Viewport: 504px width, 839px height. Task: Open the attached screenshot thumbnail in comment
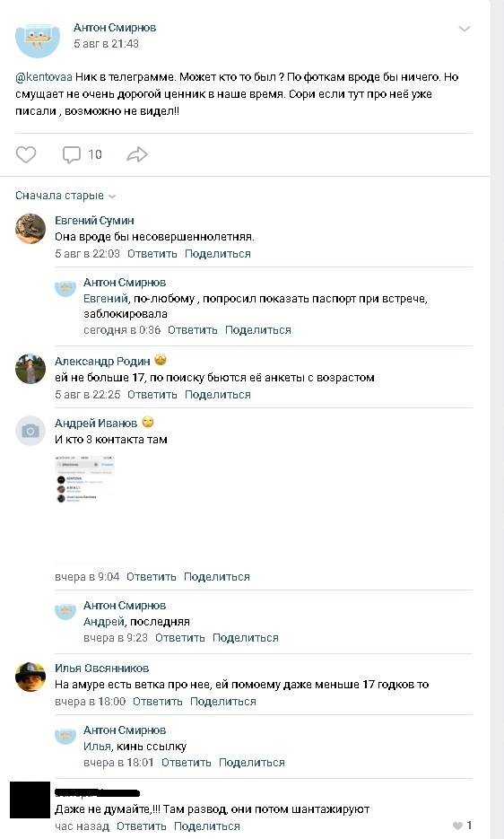coord(84,479)
